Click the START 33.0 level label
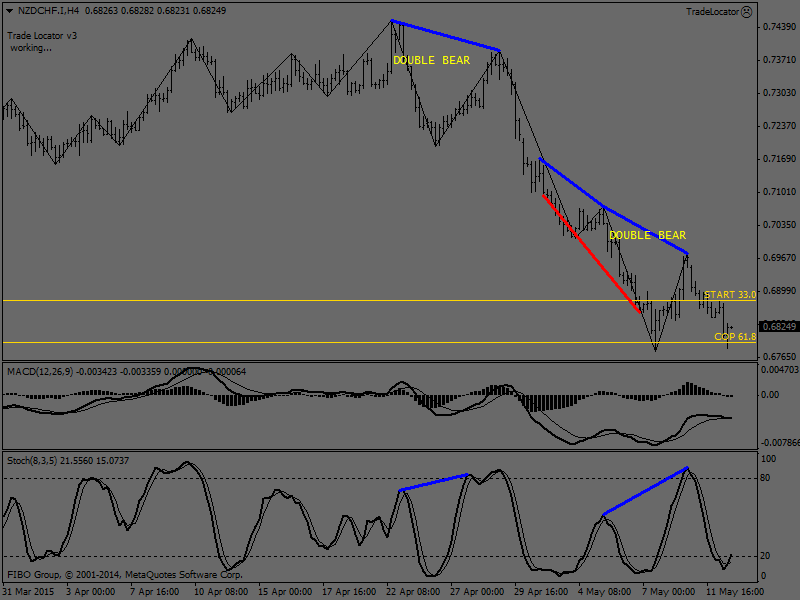 tap(729, 295)
